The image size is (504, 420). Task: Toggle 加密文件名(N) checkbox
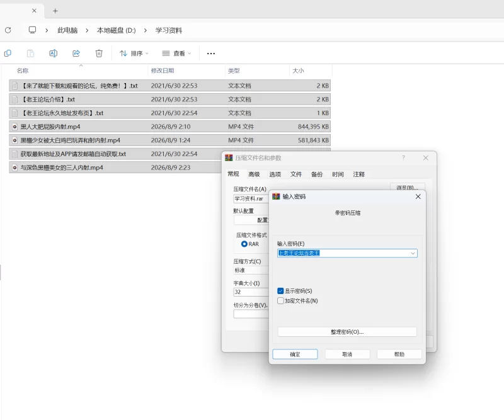coord(280,301)
